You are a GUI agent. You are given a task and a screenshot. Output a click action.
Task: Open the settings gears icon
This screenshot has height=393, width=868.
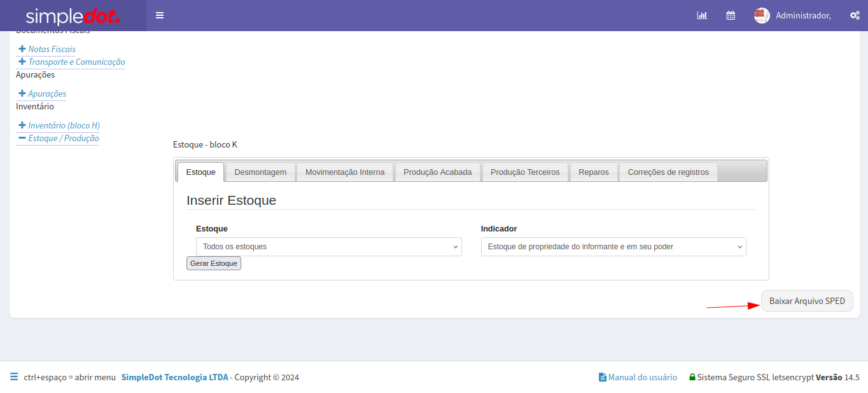[x=855, y=15]
